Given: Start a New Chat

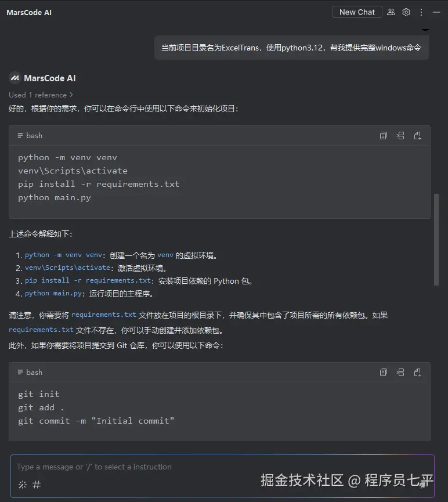Looking at the screenshot, I should (357, 12).
